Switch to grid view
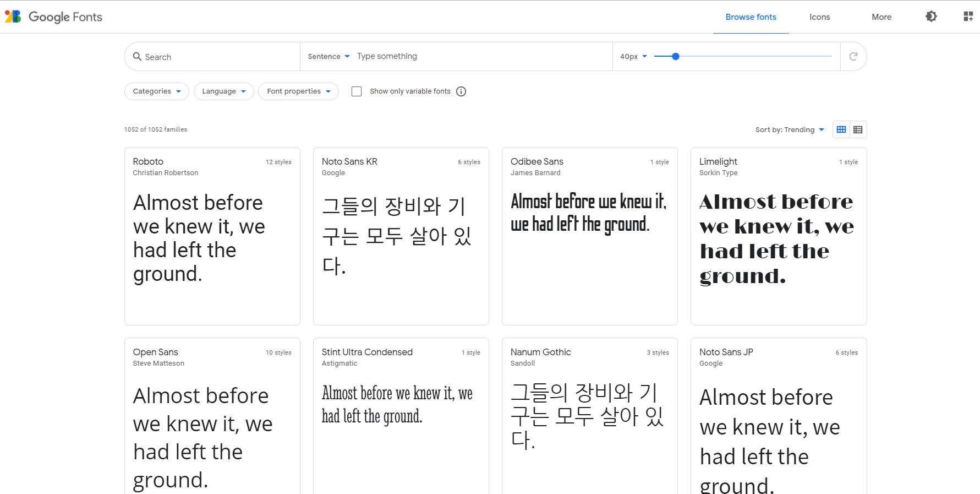 841,129
